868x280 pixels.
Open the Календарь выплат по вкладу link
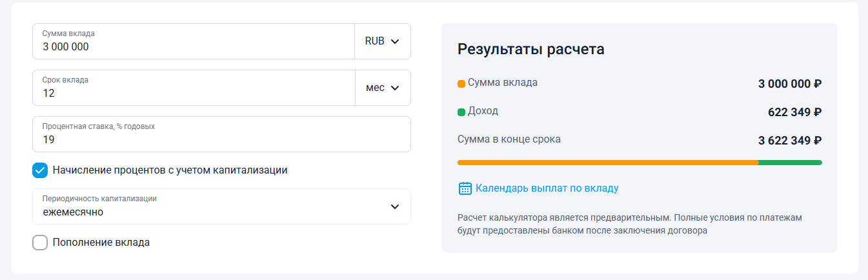tap(547, 188)
